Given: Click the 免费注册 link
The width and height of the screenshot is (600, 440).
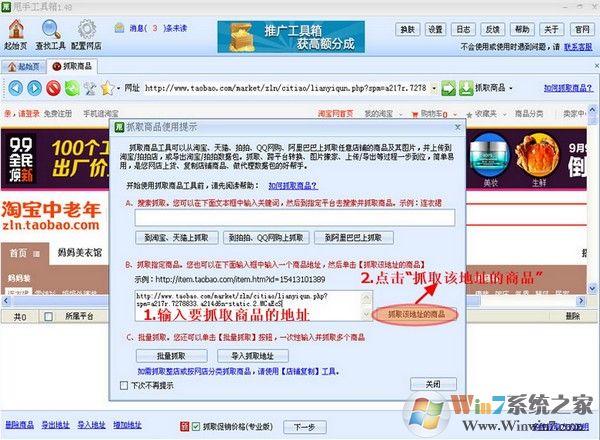Looking at the screenshot, I should click(x=58, y=114).
